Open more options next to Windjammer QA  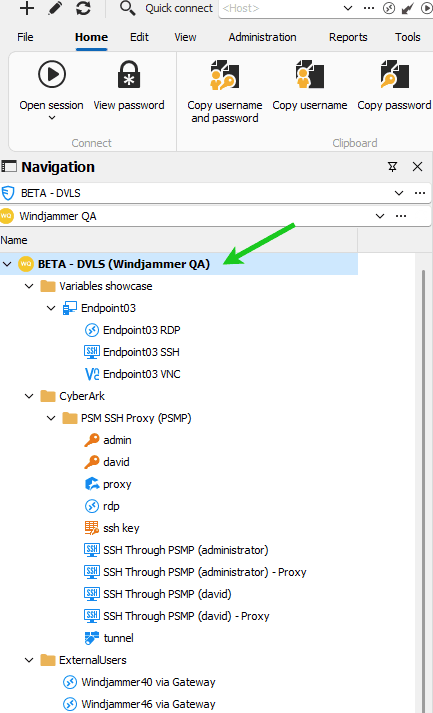coord(401,216)
